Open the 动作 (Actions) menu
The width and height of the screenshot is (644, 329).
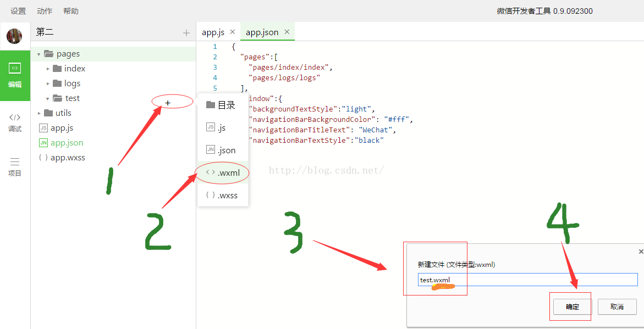[x=45, y=11]
